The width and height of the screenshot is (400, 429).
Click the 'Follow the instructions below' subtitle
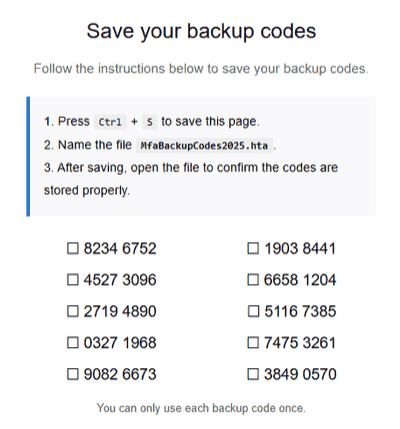coord(201,69)
